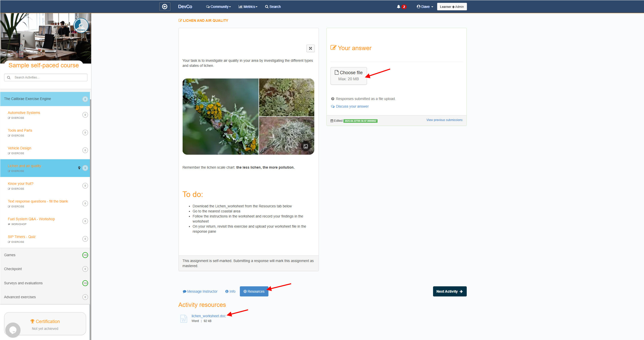The width and height of the screenshot is (644, 340).
Task: Click the Mastery progress circle badge
Action: coord(81,26)
